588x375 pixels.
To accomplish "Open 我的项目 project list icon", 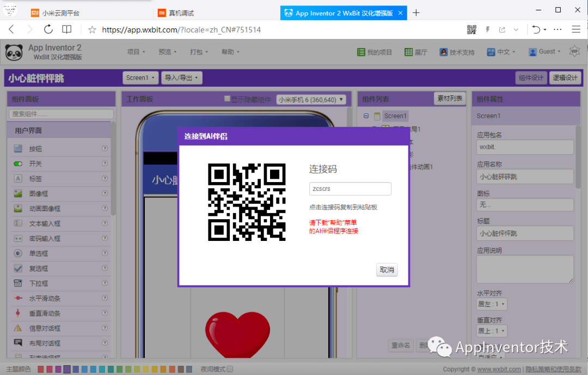I will click(x=361, y=52).
